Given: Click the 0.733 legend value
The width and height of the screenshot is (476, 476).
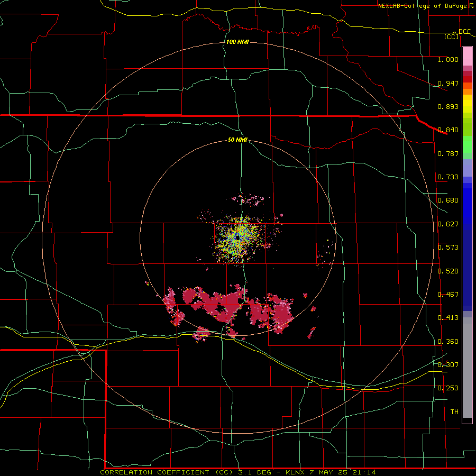Looking at the screenshot, I should click(x=448, y=177).
